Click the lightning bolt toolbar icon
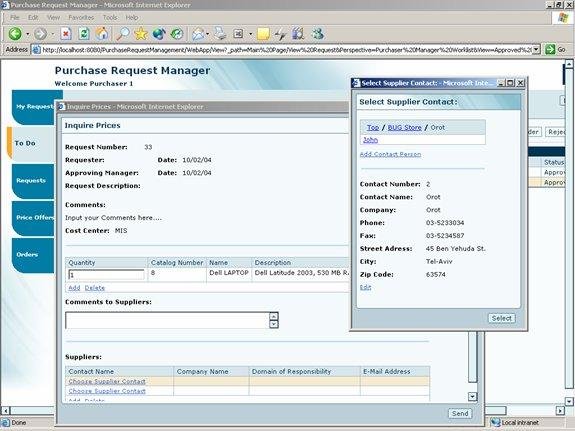575x431 pixels. (x=281, y=34)
